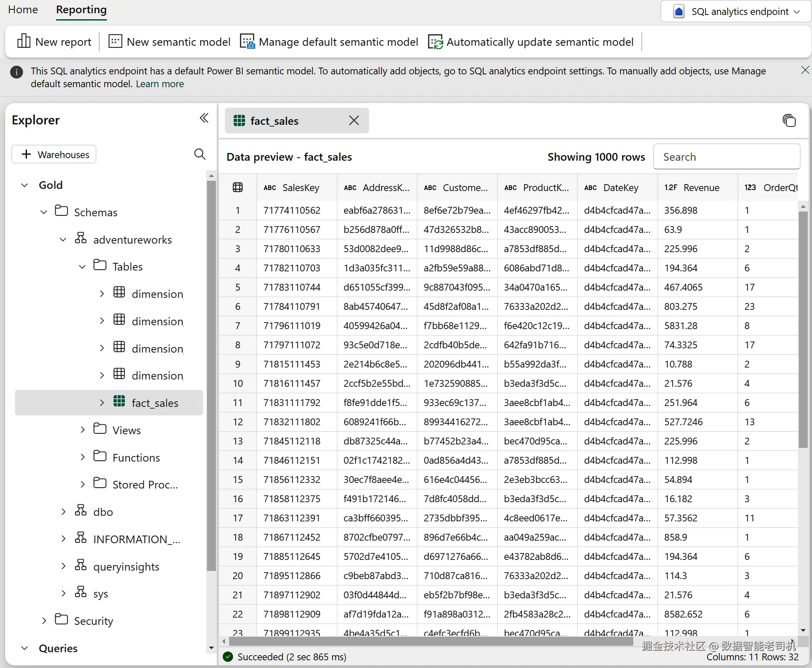Select the Schemas folder icon
Image resolution: width=812 pixels, height=668 pixels.
61,211
